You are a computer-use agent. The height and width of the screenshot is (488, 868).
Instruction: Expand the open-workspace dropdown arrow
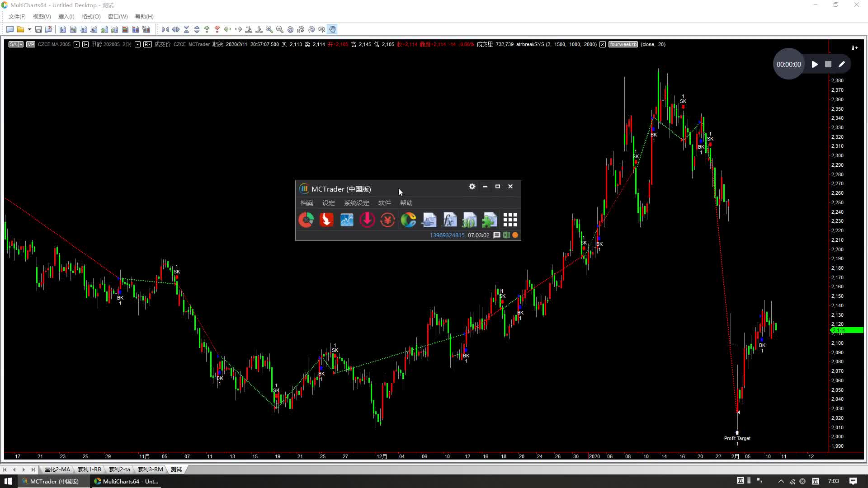(29, 29)
